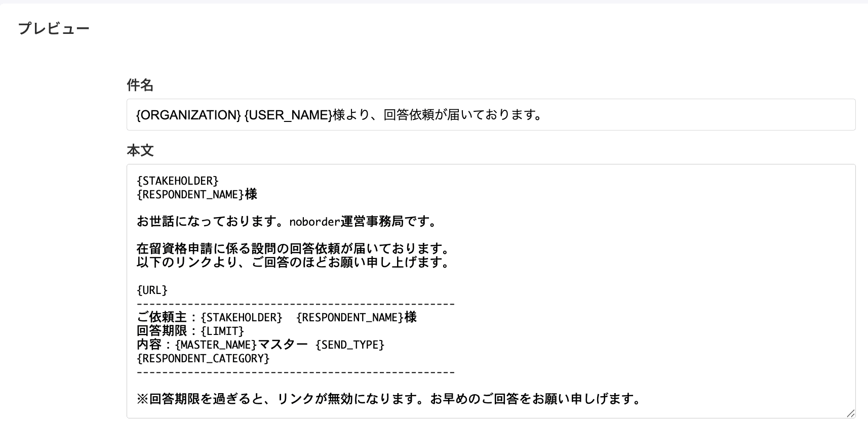This screenshot has width=868, height=424.
Task: Click the ※回答期限を過ぎると notice line
Action: [x=389, y=399]
